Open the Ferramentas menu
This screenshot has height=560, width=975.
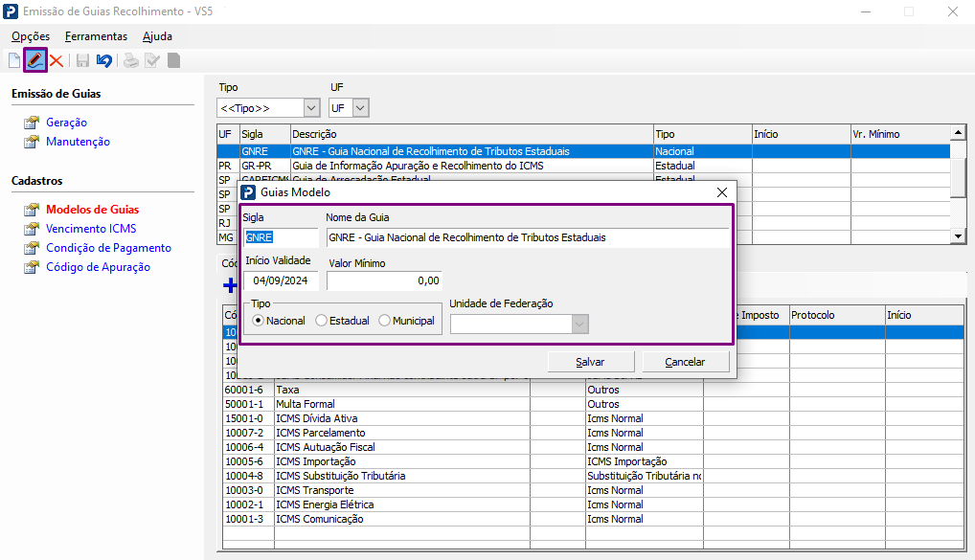coord(97,36)
